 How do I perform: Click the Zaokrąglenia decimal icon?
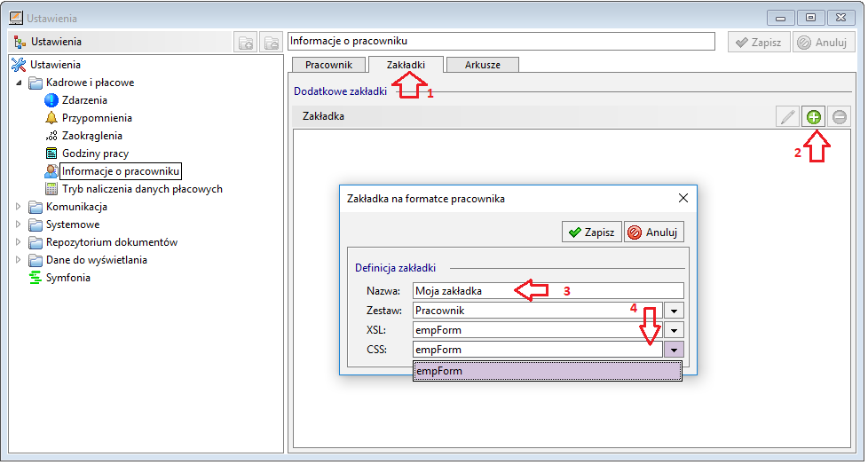[51, 136]
